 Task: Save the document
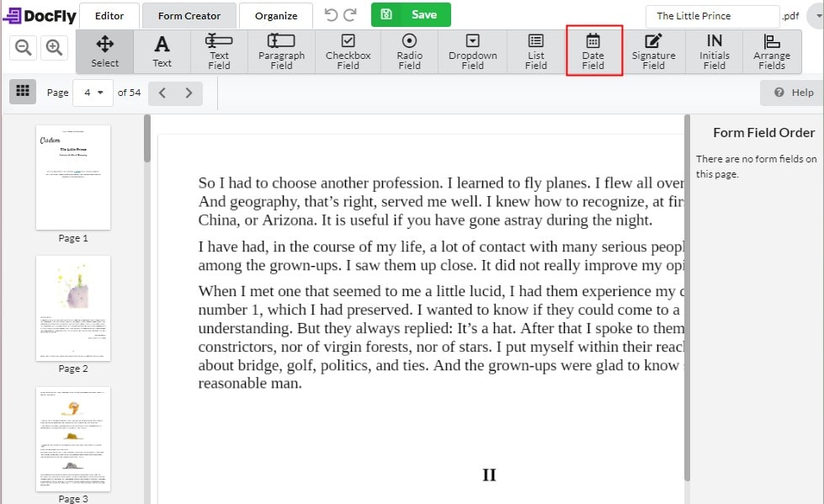(411, 14)
